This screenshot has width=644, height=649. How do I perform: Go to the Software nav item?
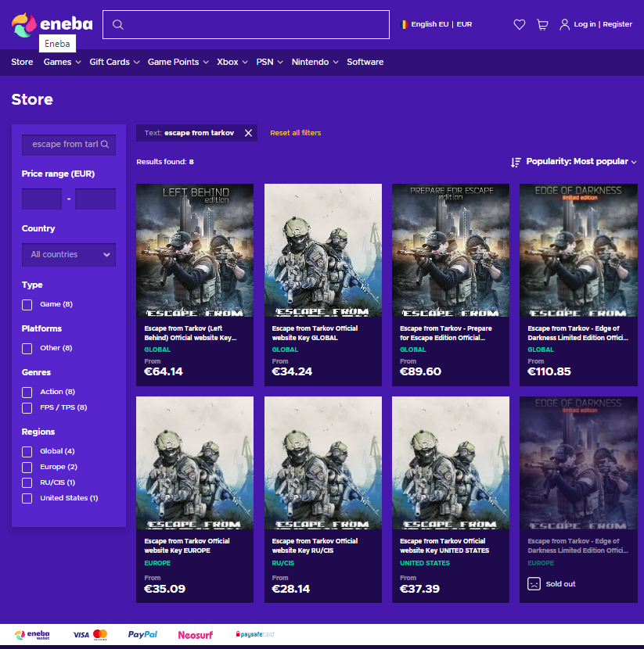coord(365,62)
